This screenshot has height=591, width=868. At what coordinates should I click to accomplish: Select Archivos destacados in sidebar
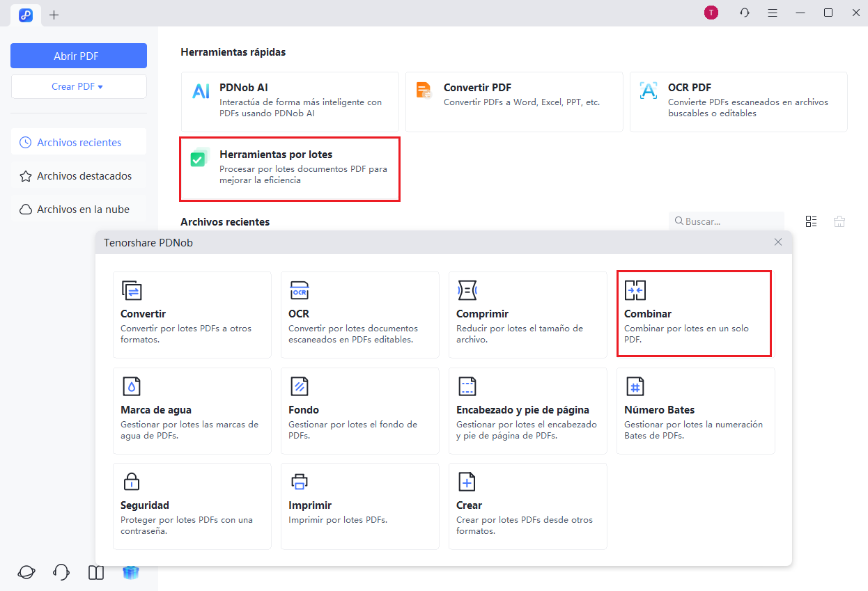79,176
